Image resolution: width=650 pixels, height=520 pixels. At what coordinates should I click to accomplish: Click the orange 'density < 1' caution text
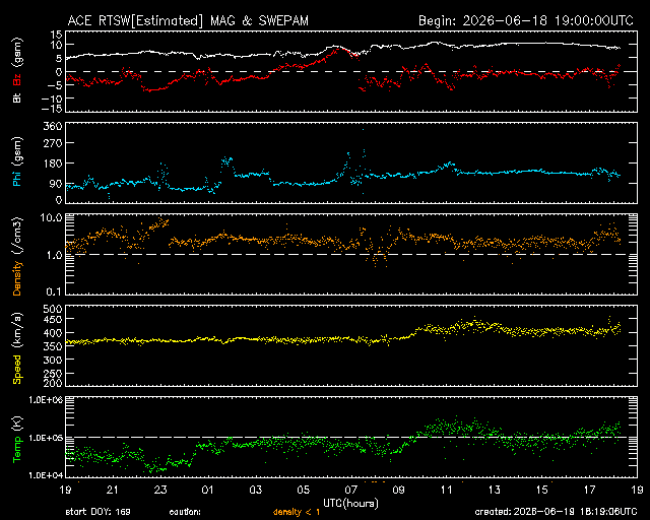coord(296,512)
